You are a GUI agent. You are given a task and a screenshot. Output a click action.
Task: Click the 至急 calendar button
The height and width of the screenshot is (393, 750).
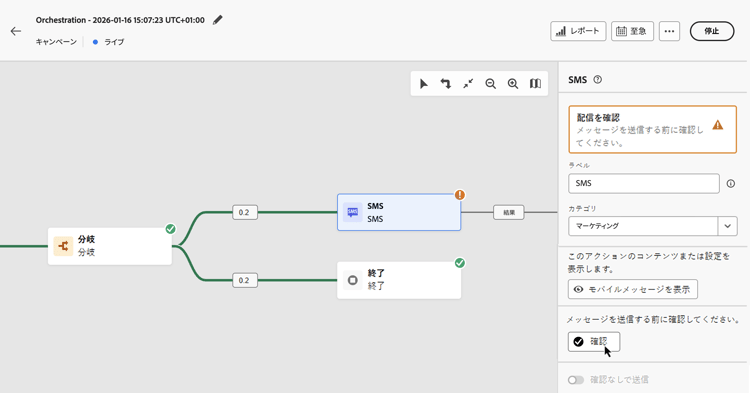pyautogui.click(x=632, y=31)
